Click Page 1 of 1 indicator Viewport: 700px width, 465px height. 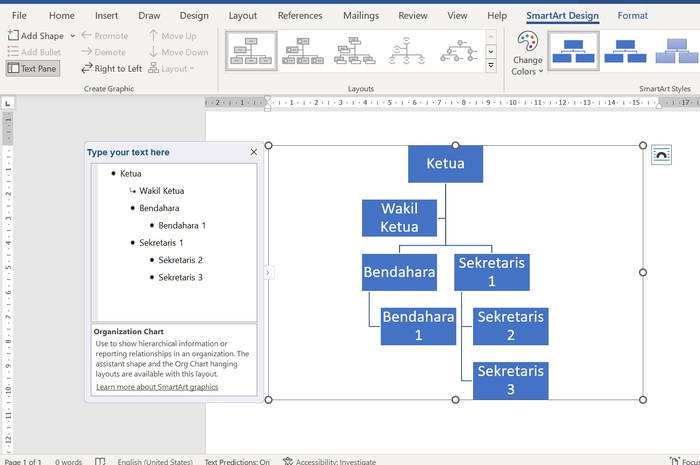click(23, 462)
